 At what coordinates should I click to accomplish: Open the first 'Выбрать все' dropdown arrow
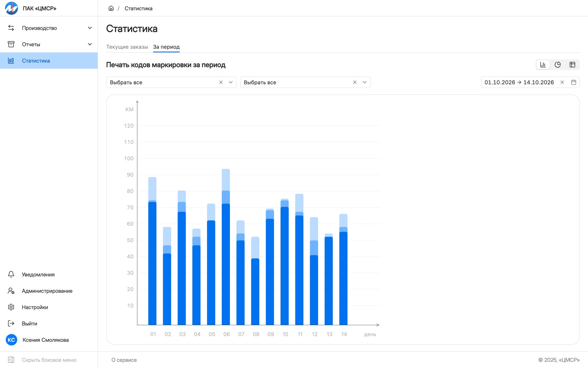pyautogui.click(x=231, y=82)
